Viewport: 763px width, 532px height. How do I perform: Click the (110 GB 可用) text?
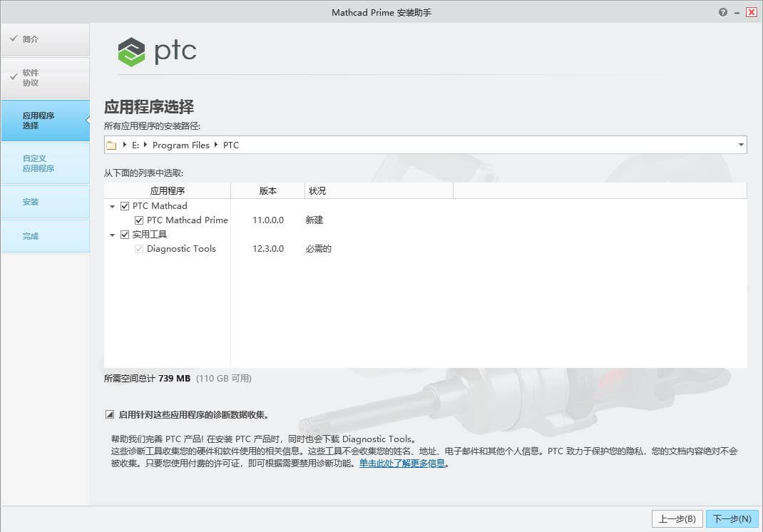click(x=224, y=378)
